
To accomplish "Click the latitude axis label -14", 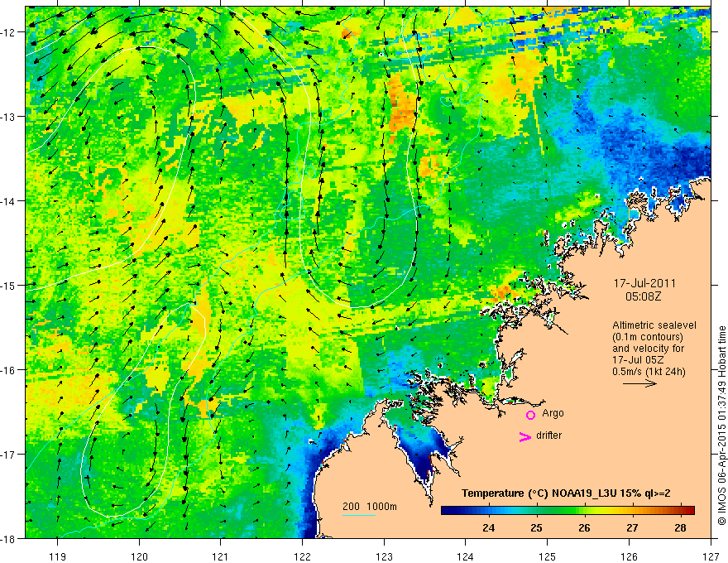I will click(8, 201).
